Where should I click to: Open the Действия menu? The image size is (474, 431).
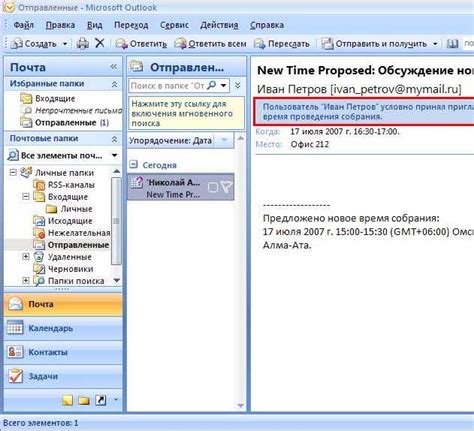point(219,25)
